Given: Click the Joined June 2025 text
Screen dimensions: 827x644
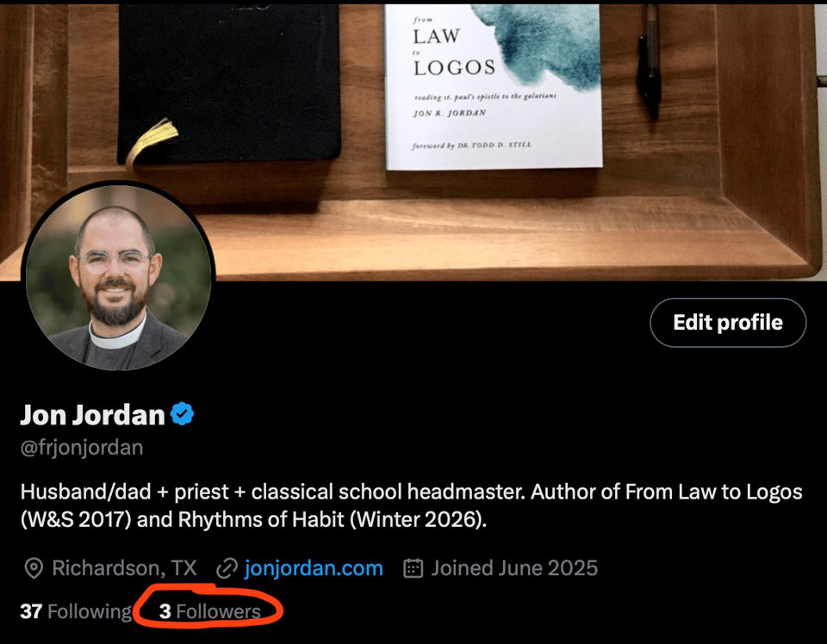Looking at the screenshot, I should (x=514, y=568).
